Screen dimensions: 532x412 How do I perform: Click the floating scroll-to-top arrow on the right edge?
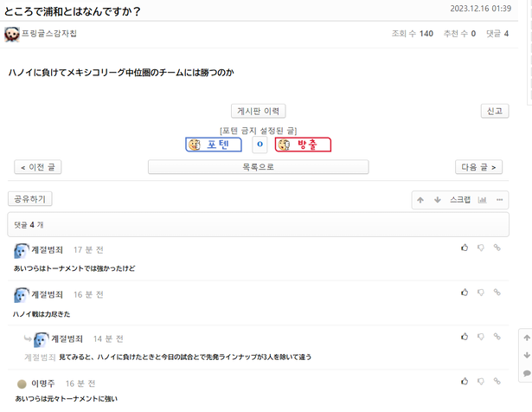coord(527,338)
